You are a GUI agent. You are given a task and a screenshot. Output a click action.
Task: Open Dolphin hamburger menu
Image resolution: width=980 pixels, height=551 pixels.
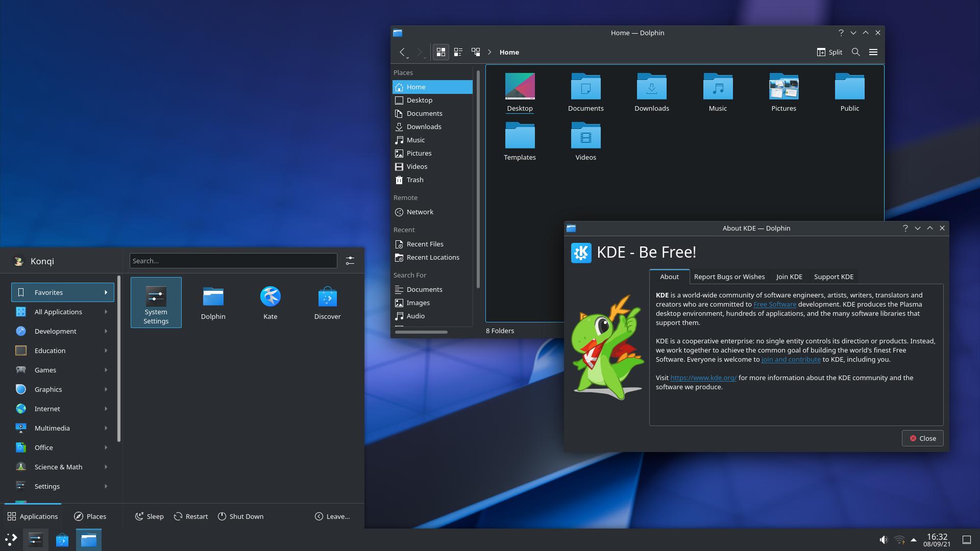[873, 52]
